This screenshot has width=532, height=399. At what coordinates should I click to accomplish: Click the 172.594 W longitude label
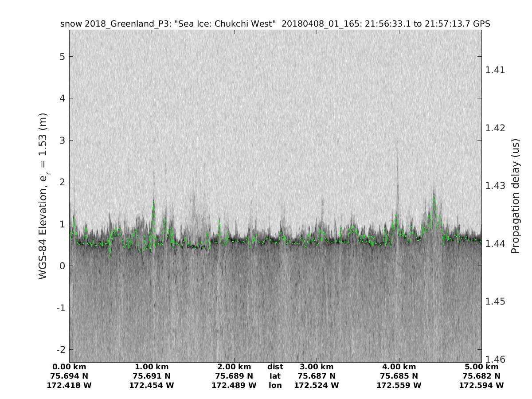point(481,385)
